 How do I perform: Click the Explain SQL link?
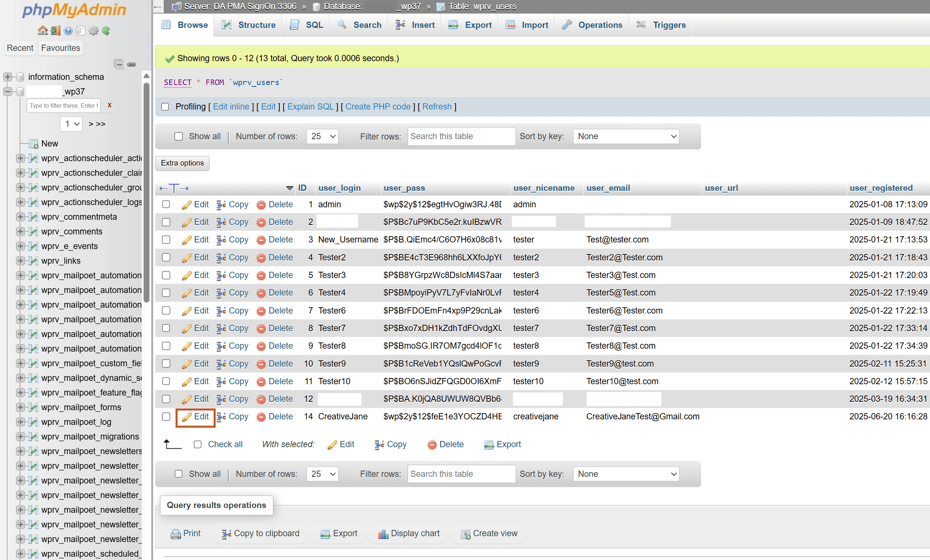pos(311,107)
